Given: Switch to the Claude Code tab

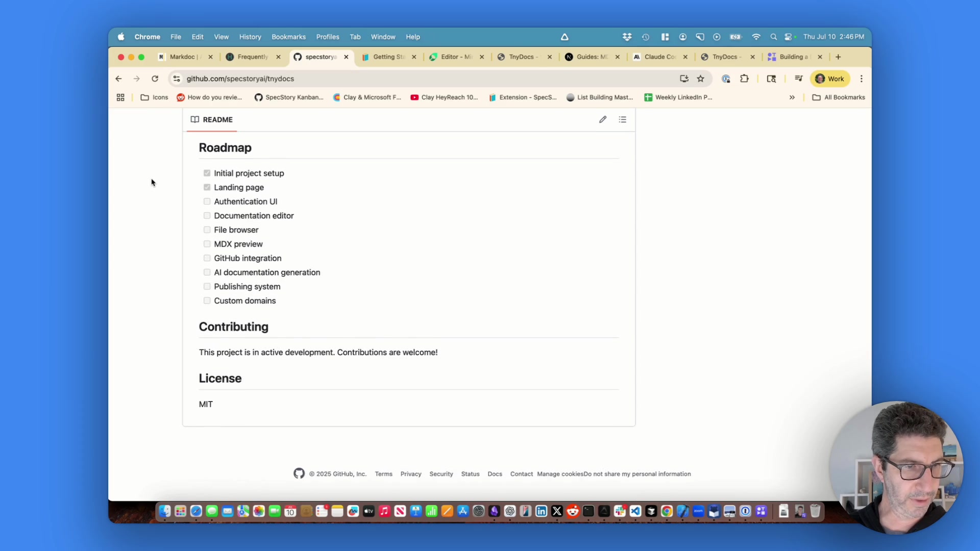Looking at the screenshot, I should coord(659,57).
